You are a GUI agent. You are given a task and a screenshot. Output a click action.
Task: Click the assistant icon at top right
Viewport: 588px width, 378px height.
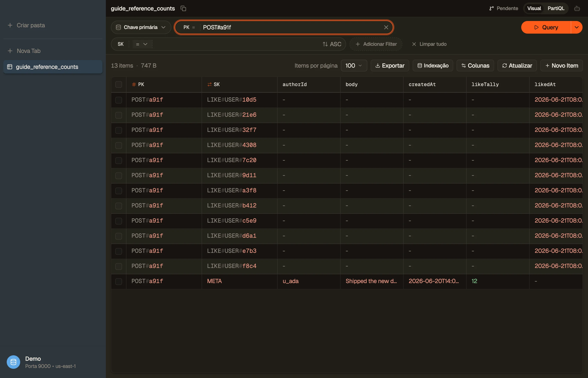pyautogui.click(x=577, y=8)
